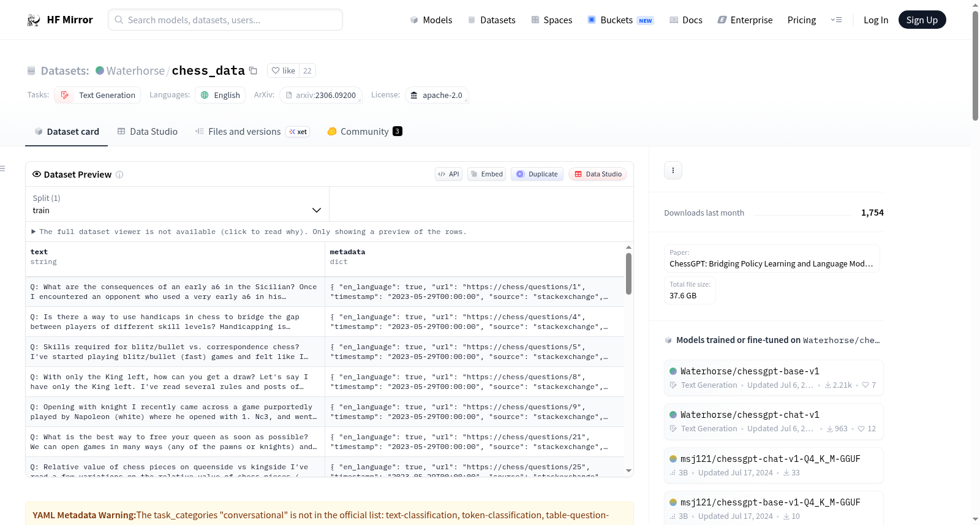Click the Sign Up button
The height and width of the screenshot is (525, 980).
(922, 20)
